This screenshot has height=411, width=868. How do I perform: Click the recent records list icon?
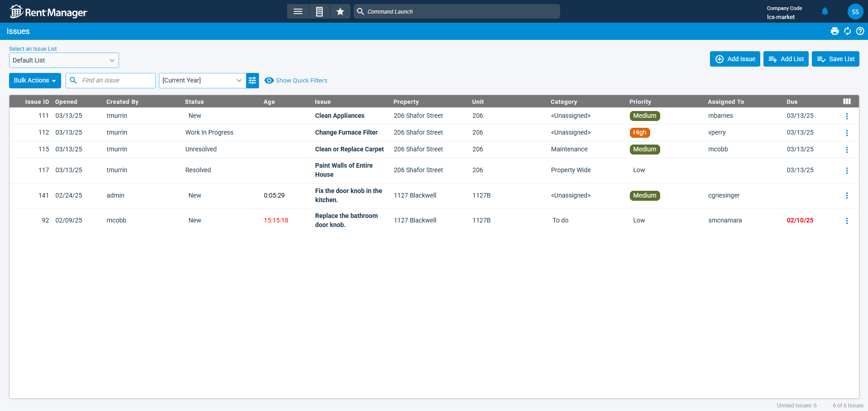pyautogui.click(x=319, y=11)
